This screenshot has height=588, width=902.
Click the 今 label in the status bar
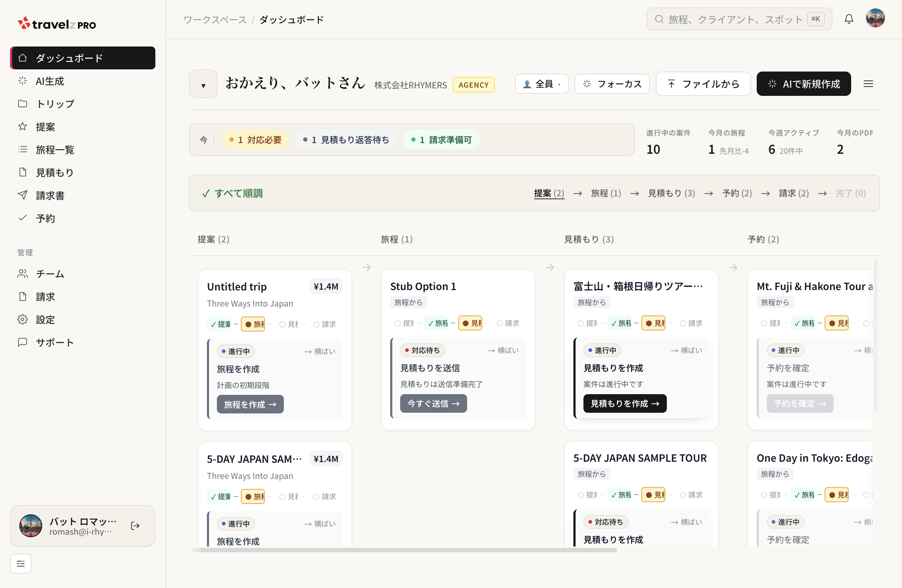click(x=204, y=140)
